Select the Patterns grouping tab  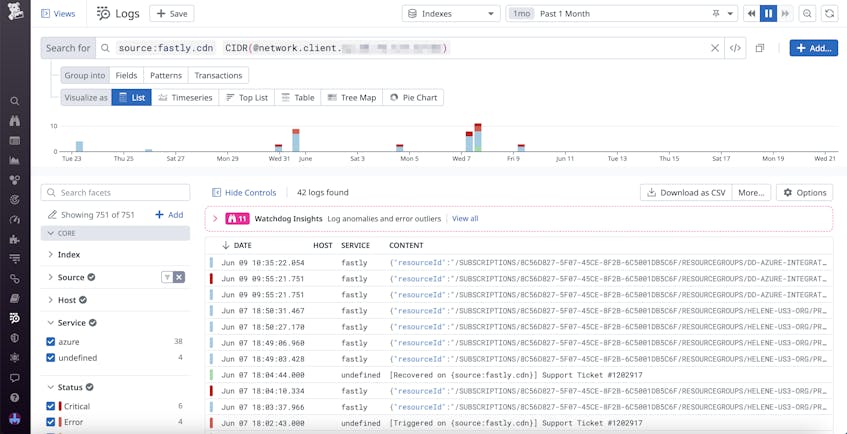(x=166, y=75)
